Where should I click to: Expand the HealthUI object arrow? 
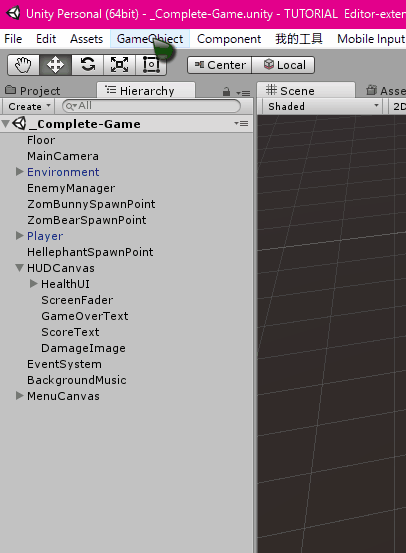pyautogui.click(x=34, y=284)
